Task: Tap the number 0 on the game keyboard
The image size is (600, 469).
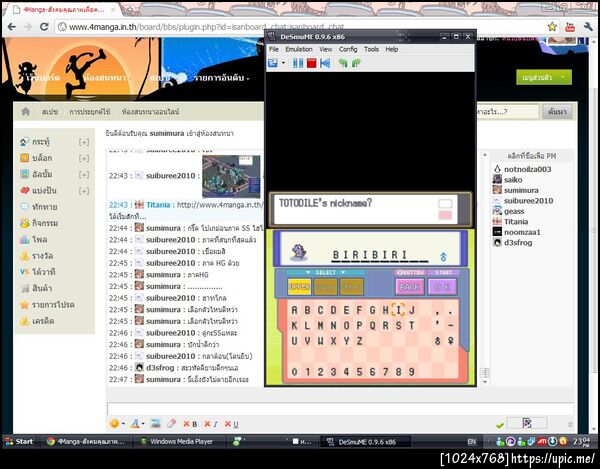Action: pos(294,372)
